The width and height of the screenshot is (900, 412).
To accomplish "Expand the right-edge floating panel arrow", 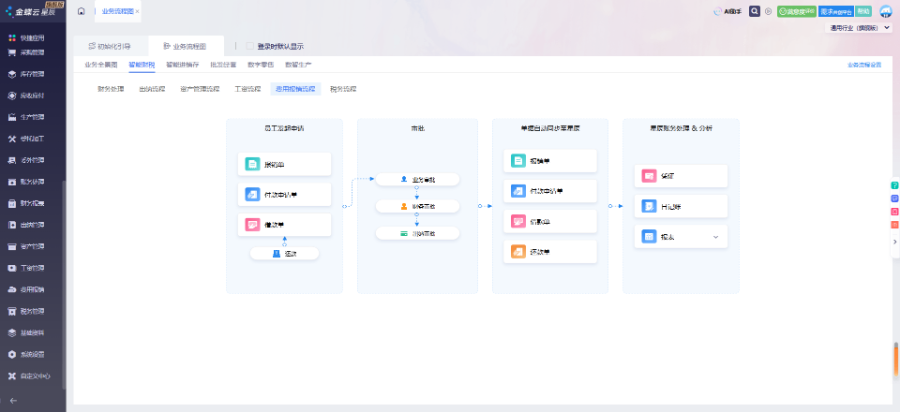I will 895,242.
